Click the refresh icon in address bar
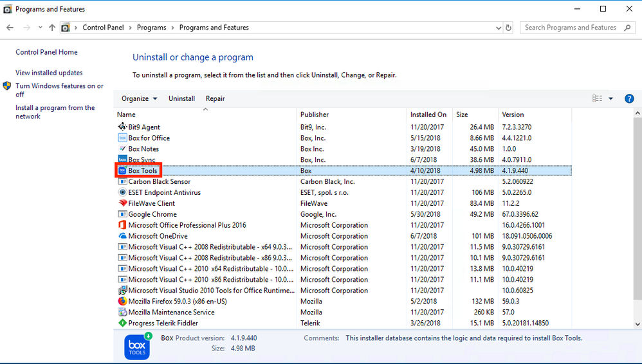The height and width of the screenshot is (364, 642). [x=508, y=28]
